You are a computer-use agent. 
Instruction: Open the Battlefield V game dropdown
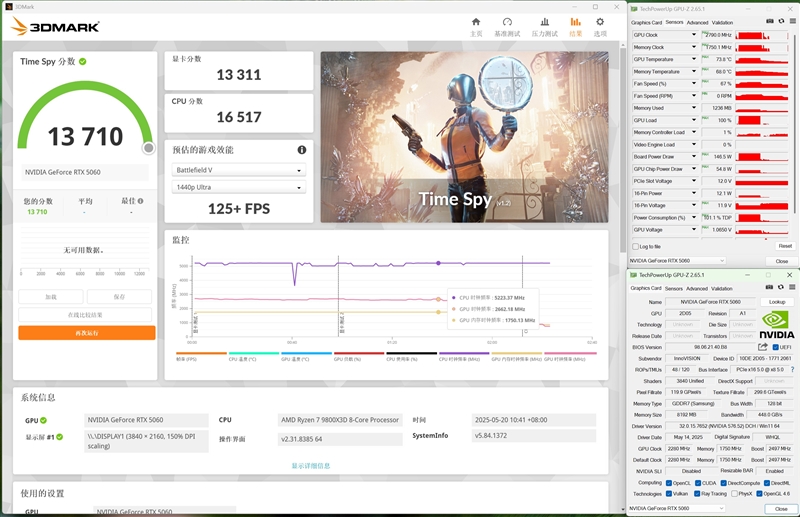(239, 170)
